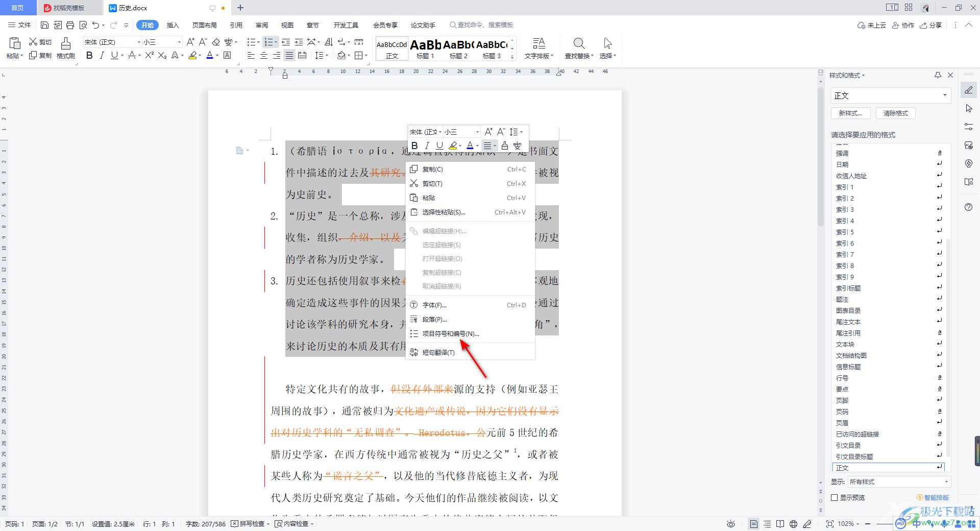Switch to web layout globe icon
This screenshot has width=980, height=531.
click(793, 524)
